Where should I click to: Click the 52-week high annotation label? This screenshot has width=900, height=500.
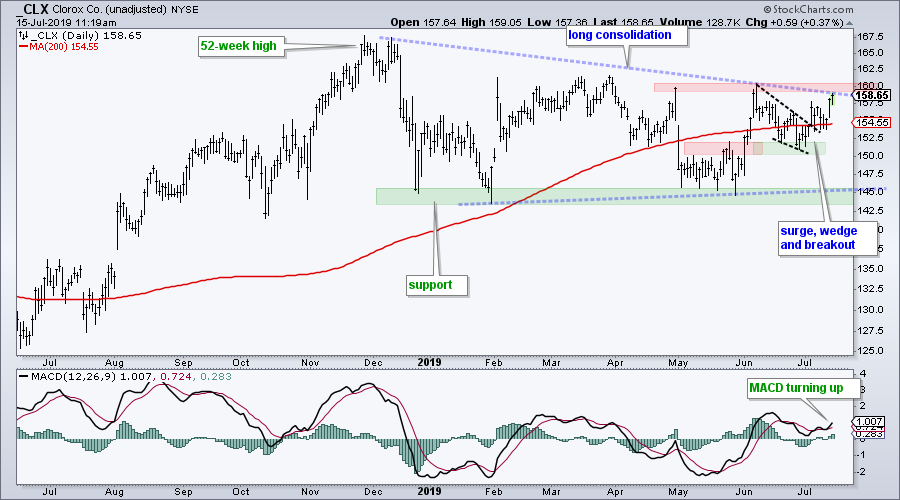point(241,46)
